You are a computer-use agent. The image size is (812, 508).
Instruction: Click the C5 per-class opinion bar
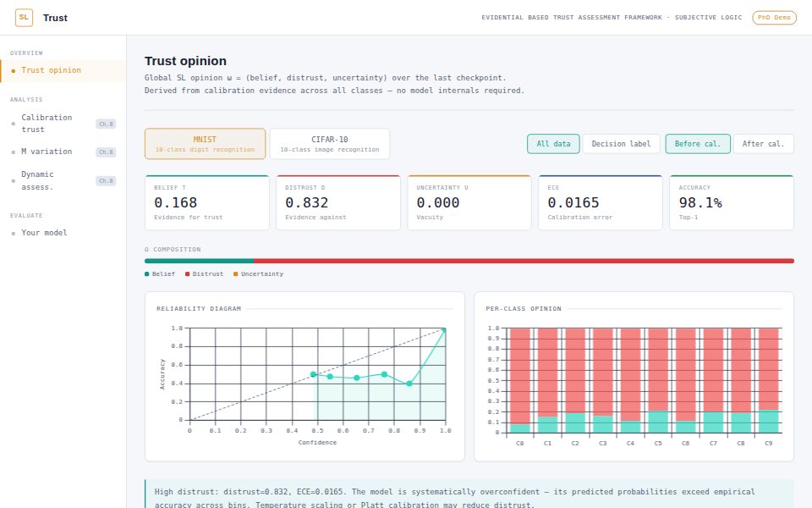pyautogui.click(x=658, y=380)
